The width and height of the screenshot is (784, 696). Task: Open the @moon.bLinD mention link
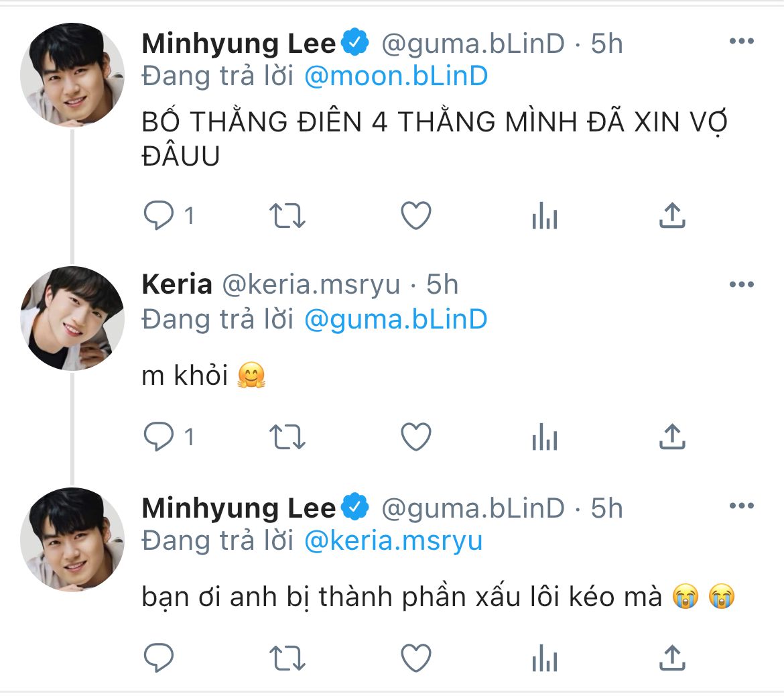click(395, 76)
